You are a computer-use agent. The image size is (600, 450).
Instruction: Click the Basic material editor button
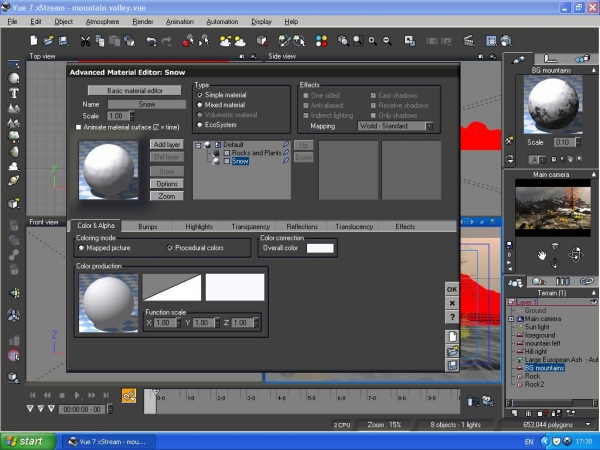coord(134,90)
